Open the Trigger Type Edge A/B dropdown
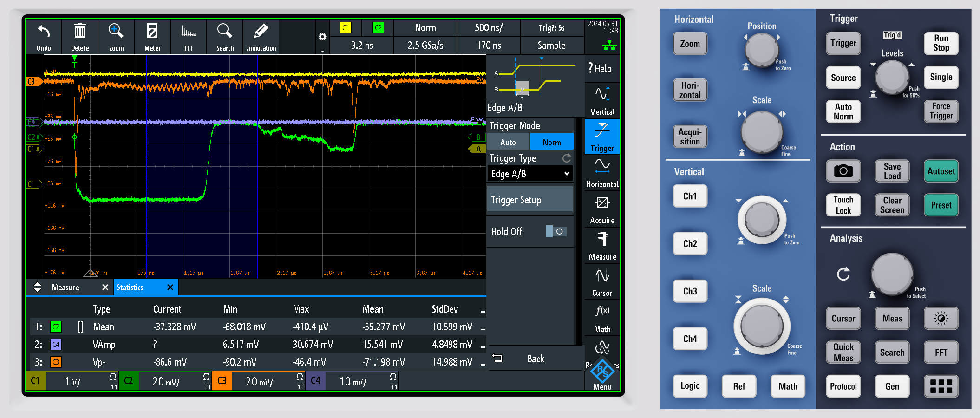The width and height of the screenshot is (980, 418). (529, 174)
